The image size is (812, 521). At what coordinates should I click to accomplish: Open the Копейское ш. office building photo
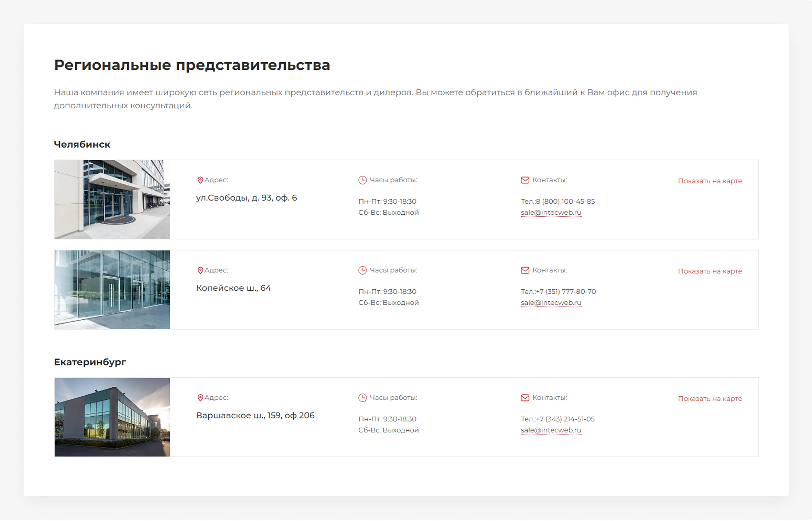pyautogui.click(x=112, y=289)
